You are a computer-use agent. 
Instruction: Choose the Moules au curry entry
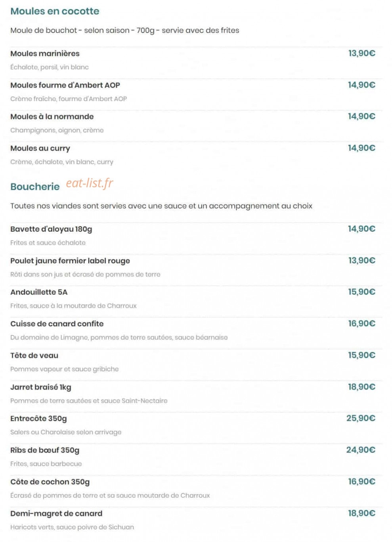[40, 148]
